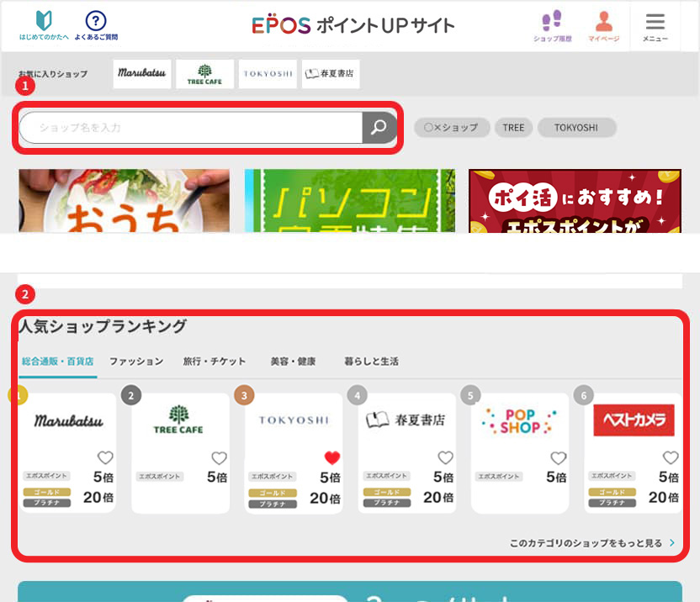Expand more shops in this category
This screenshot has width=700, height=602.
pos(591,543)
